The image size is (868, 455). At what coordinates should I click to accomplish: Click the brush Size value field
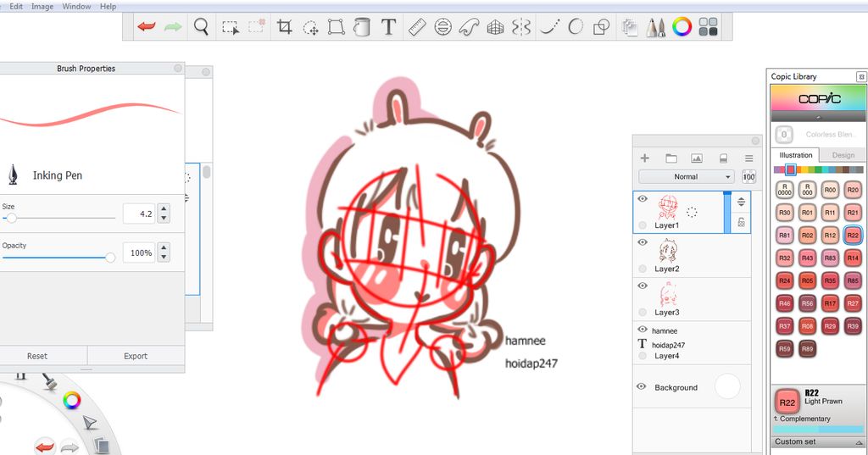point(139,214)
